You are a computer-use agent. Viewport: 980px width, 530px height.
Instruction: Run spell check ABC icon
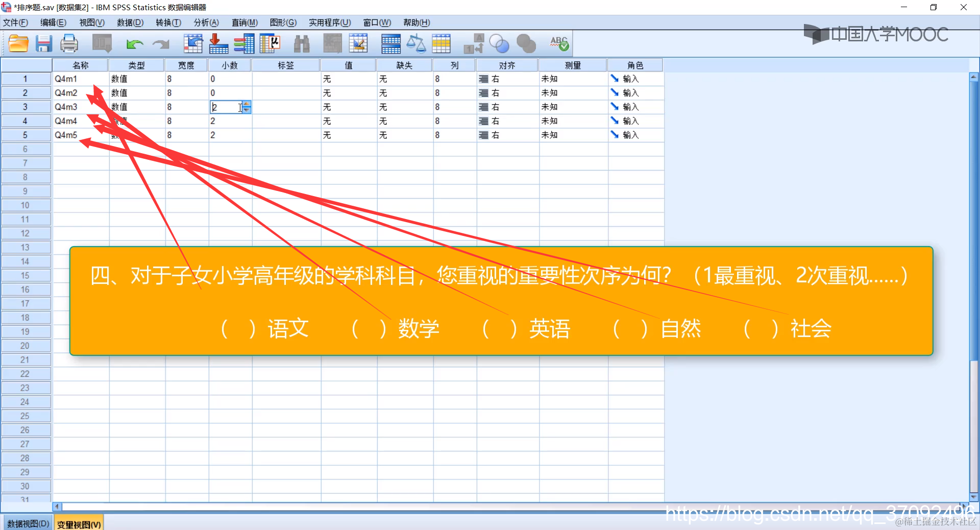point(559,44)
